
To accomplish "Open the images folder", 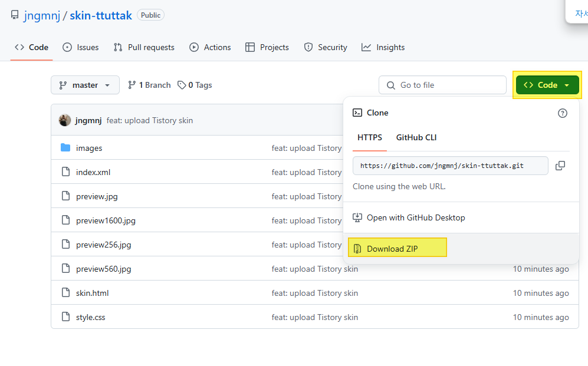I will click(89, 148).
